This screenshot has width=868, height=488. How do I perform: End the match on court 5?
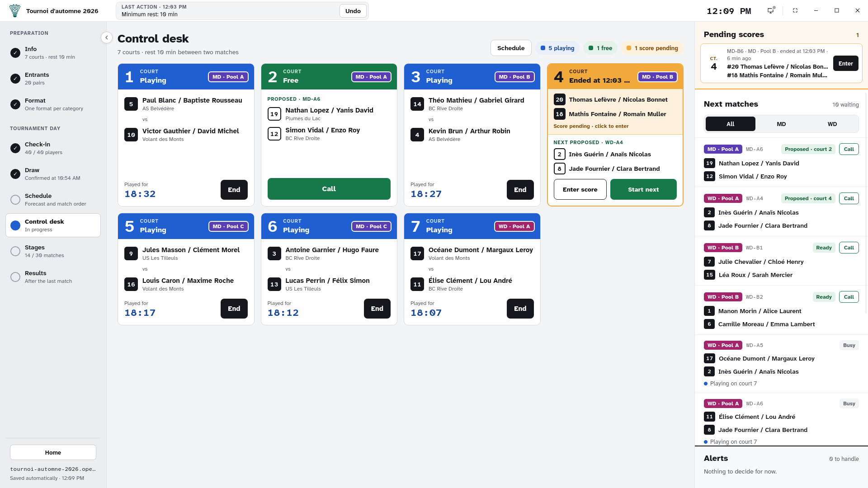234,309
